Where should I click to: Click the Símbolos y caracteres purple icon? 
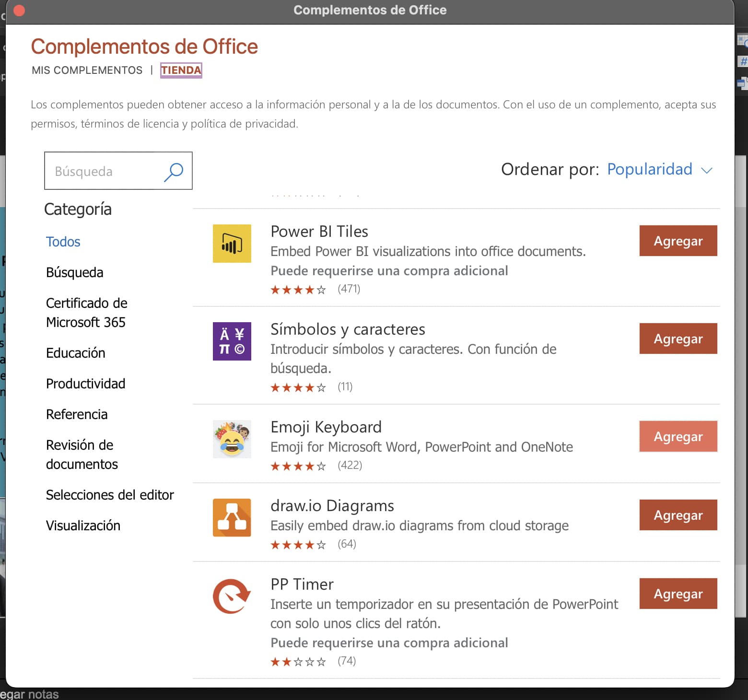(x=232, y=341)
